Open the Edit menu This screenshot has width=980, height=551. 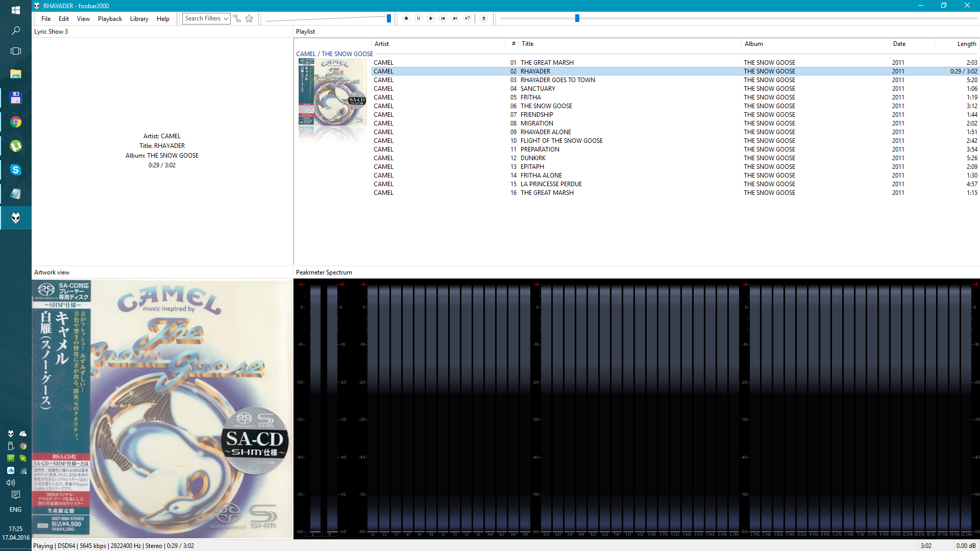click(x=64, y=19)
